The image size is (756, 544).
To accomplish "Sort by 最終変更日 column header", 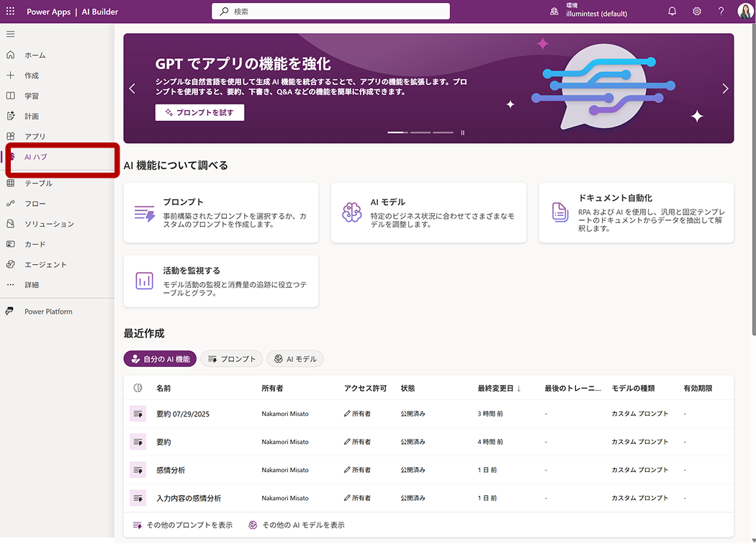I will pos(498,389).
